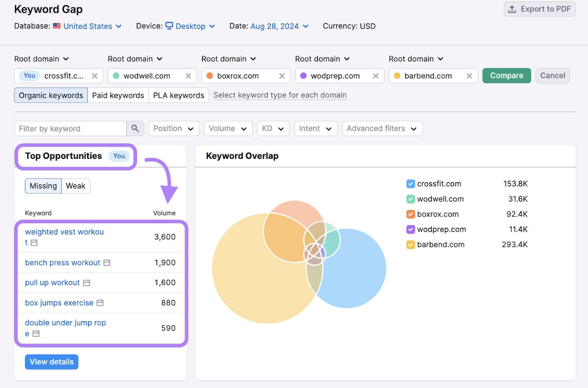Open SERP icon next to box jumps exercise
The image size is (588, 388).
point(100,303)
